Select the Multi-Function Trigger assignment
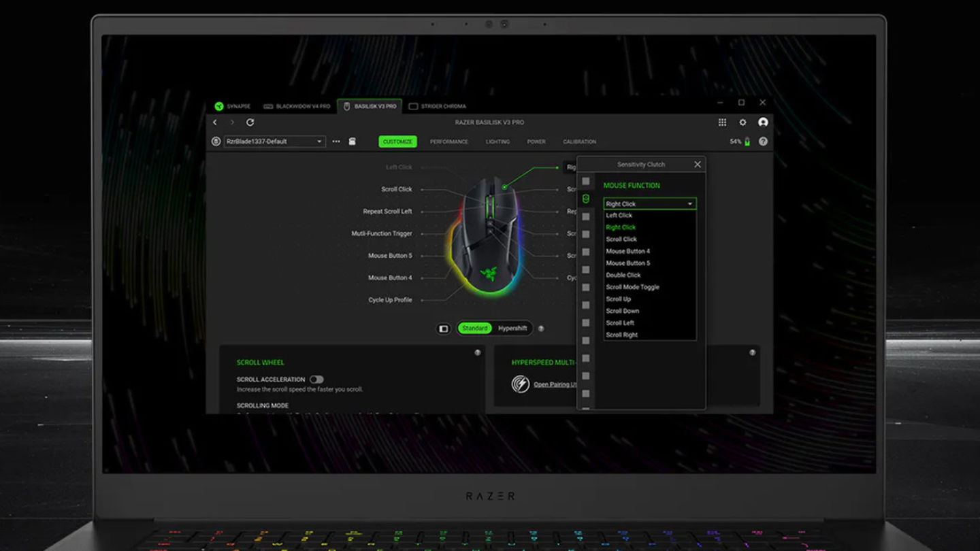980x551 pixels. coord(382,233)
